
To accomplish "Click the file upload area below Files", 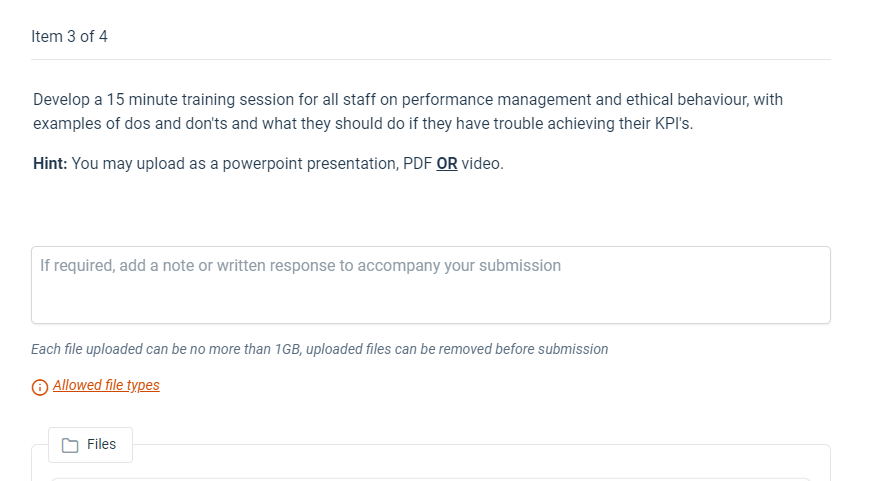I will pyautogui.click(x=430, y=470).
